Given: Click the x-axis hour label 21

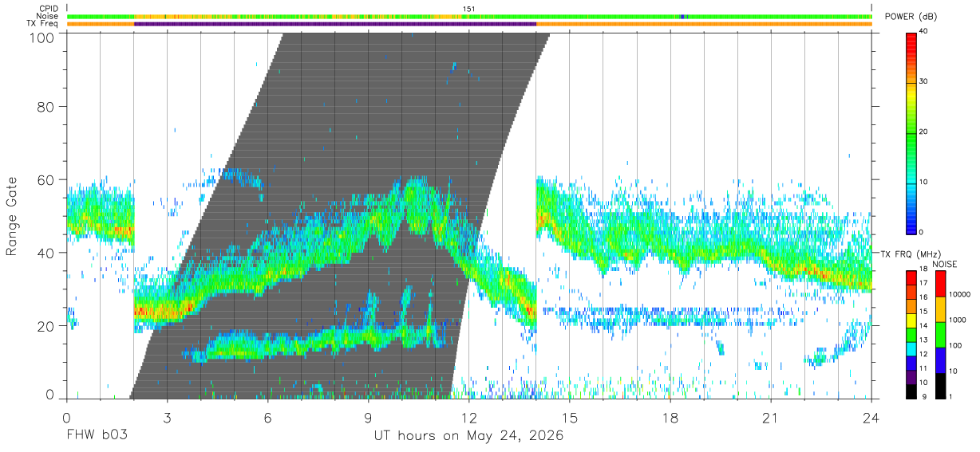Looking at the screenshot, I should coord(770,418).
